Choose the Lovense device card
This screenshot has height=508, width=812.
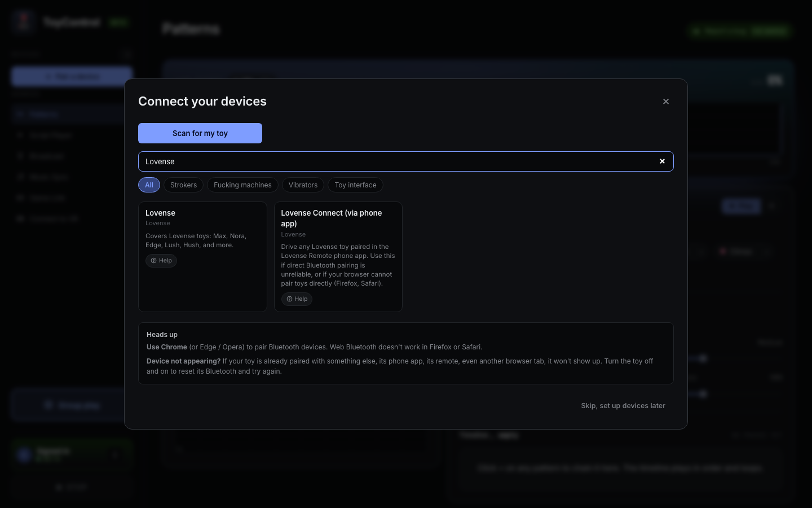click(202, 257)
